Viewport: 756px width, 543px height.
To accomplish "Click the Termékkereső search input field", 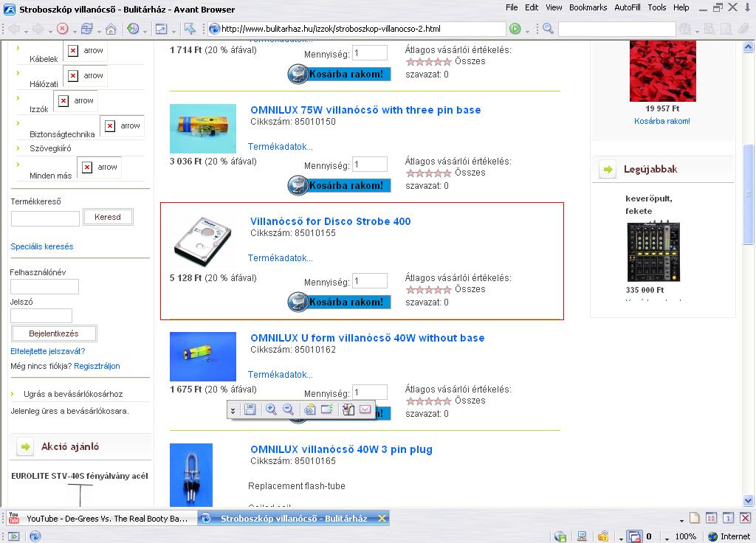I will 45,218.
